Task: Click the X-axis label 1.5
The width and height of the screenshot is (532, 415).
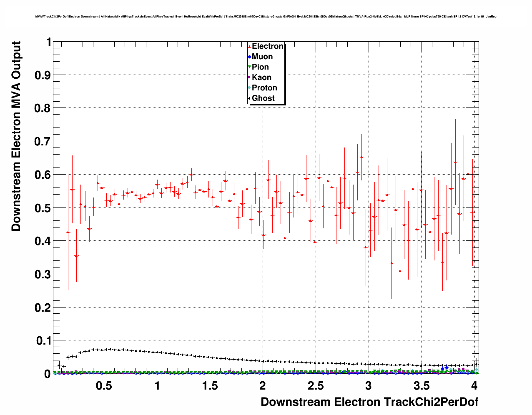Action: pyautogui.click(x=210, y=386)
